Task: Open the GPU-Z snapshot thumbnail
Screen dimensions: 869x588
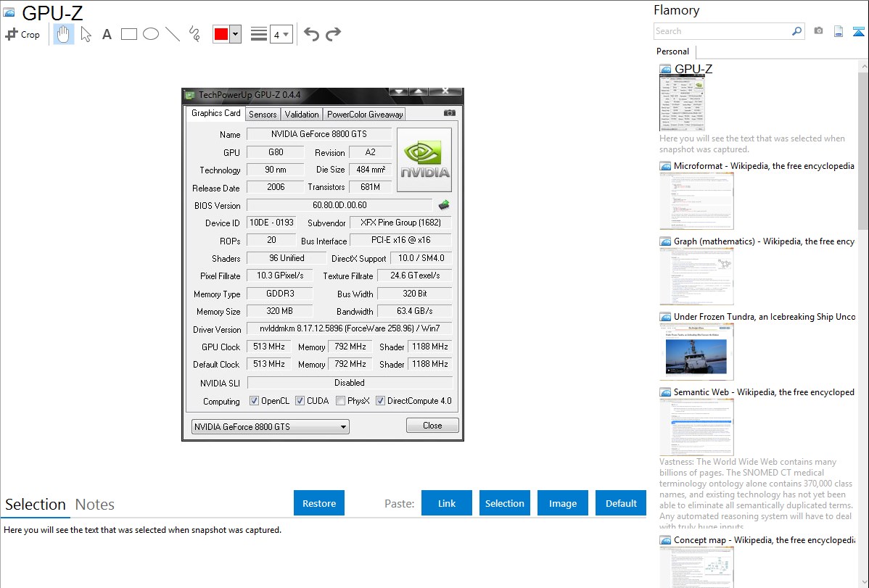Action: (x=682, y=104)
